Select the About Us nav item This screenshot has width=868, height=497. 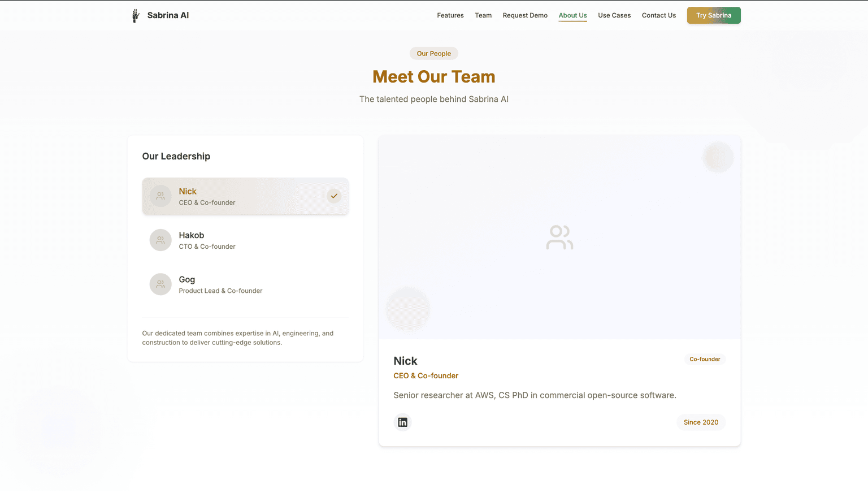click(573, 15)
